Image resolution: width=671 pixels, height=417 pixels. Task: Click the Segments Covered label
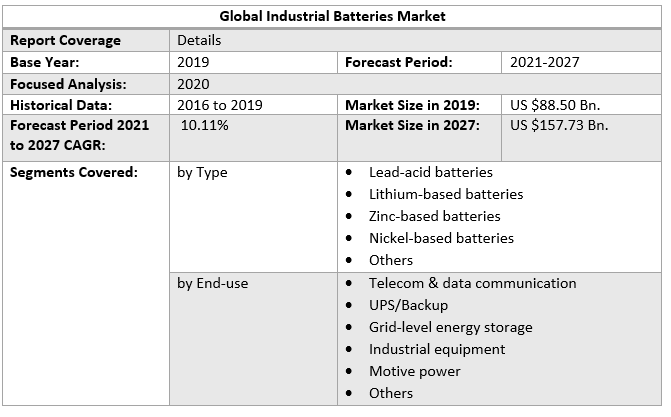[x=73, y=172]
